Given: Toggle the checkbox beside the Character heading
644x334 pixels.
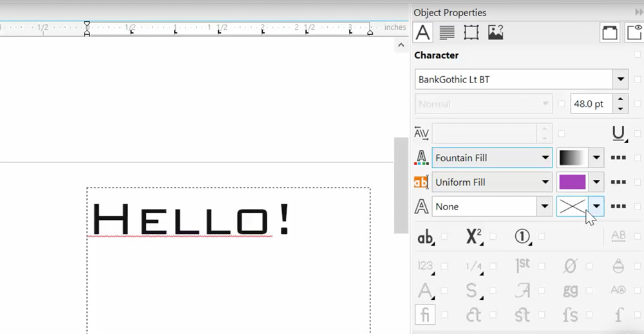Looking at the screenshot, I should tap(638, 55).
